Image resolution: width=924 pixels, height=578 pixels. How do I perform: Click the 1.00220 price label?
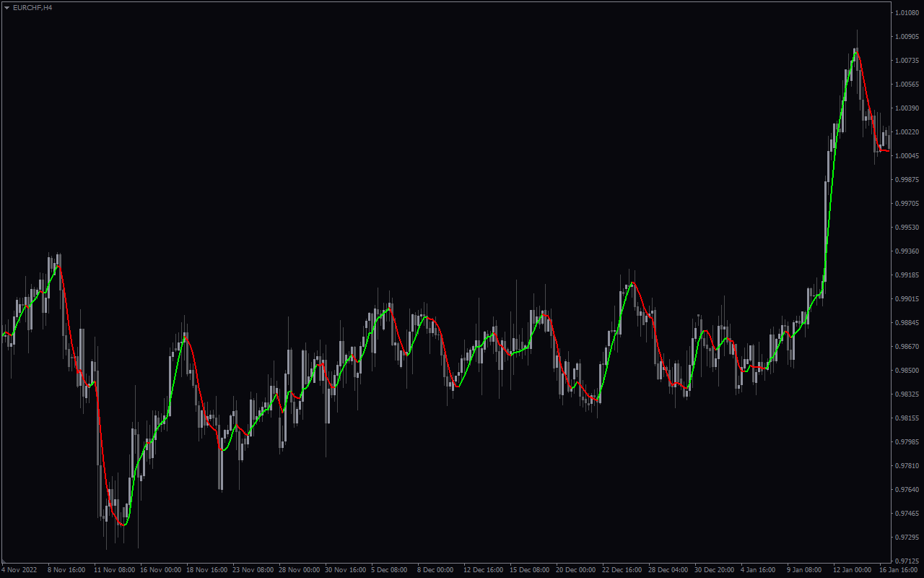[907, 131]
